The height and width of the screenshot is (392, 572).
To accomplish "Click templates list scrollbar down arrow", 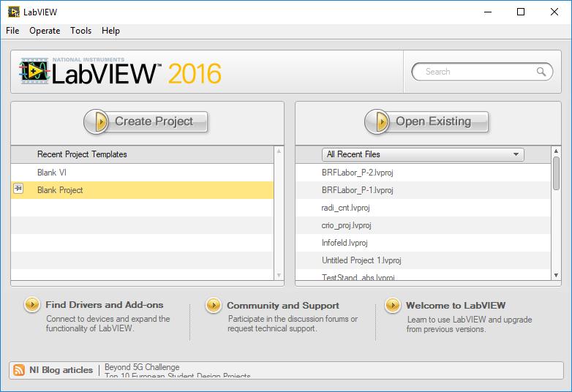I will 279,275.
